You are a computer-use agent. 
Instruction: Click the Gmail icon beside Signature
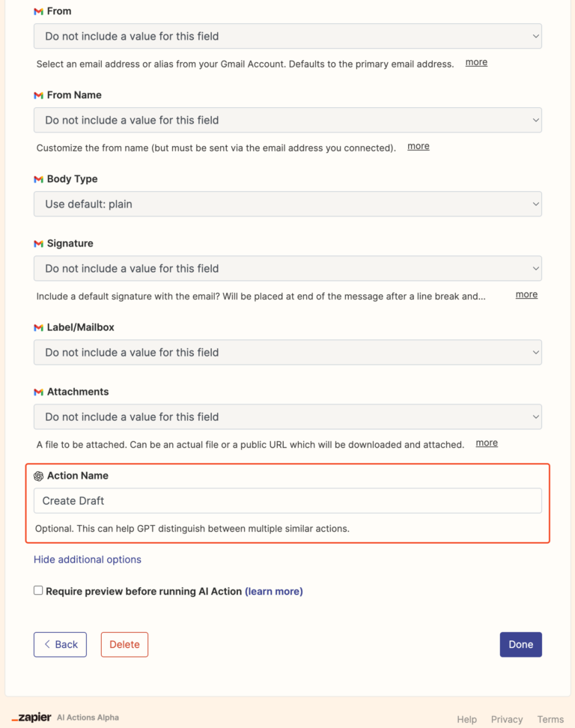click(39, 243)
